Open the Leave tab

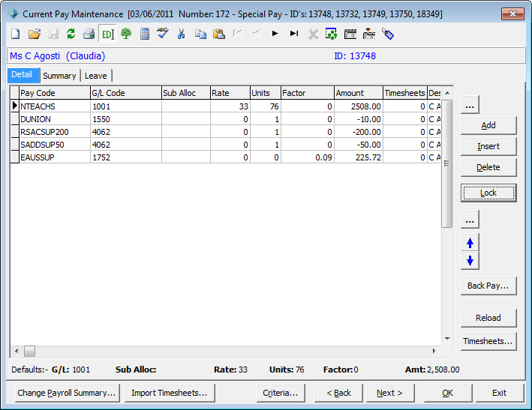(x=96, y=76)
